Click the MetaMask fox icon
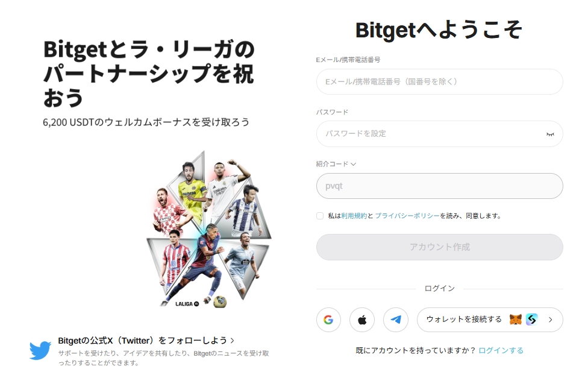 516,319
